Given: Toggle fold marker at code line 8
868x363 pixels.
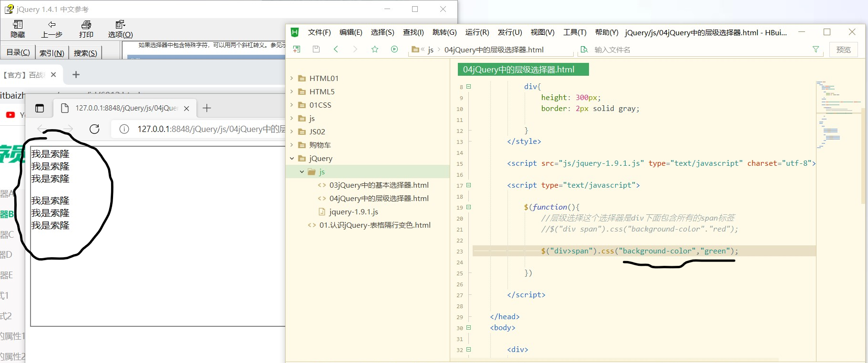Looking at the screenshot, I should click(468, 87).
